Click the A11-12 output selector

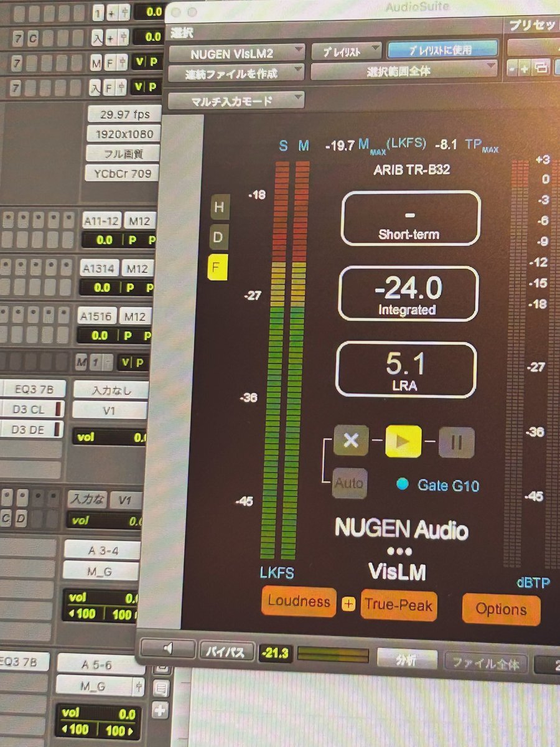point(101,220)
